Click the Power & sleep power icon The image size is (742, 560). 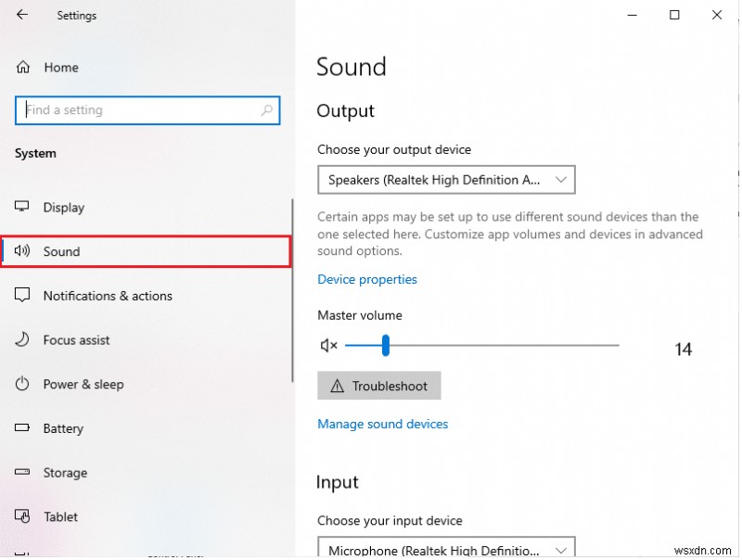[x=22, y=385]
